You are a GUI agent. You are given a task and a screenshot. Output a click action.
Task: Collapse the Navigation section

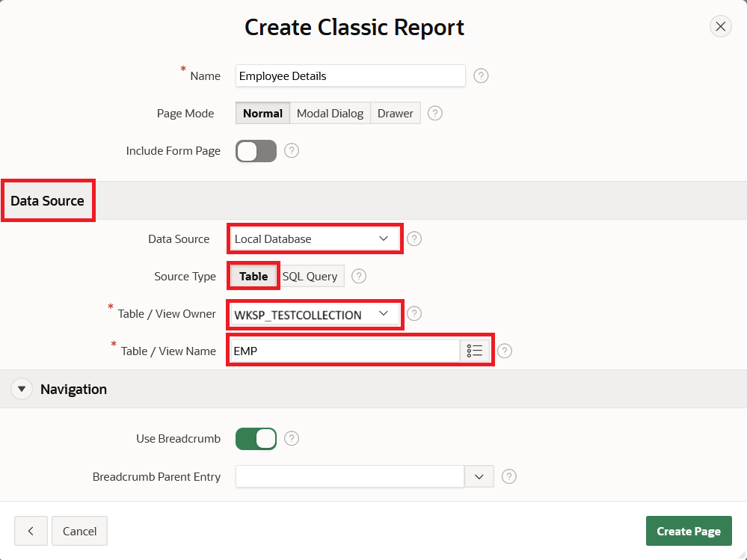point(22,389)
